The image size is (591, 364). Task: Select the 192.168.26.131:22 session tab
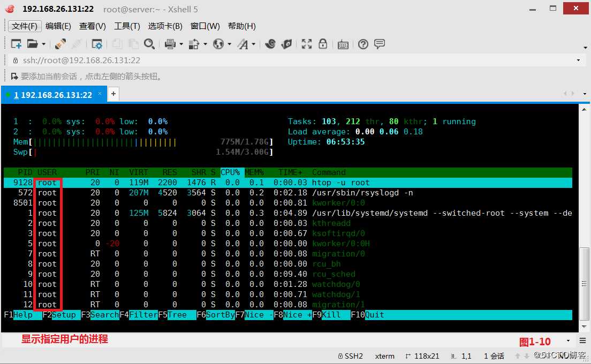tap(53, 95)
